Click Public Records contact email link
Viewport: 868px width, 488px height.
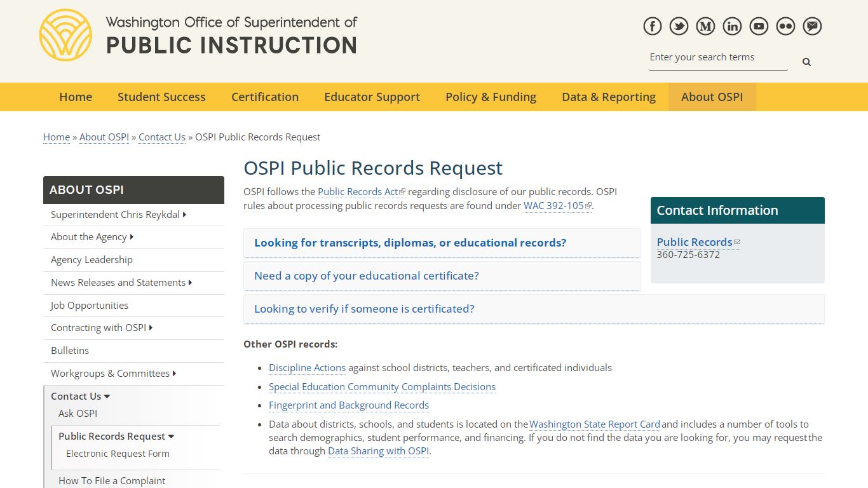pos(698,242)
